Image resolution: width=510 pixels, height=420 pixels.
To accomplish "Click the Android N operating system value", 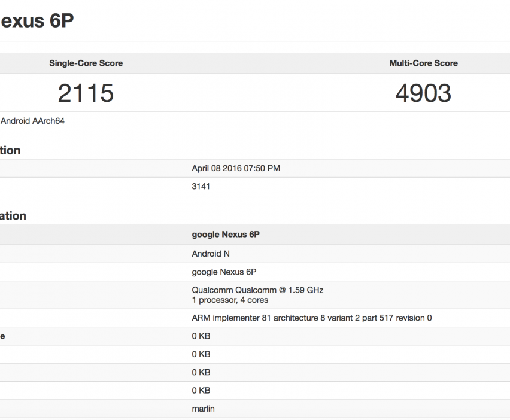I will tap(210, 254).
